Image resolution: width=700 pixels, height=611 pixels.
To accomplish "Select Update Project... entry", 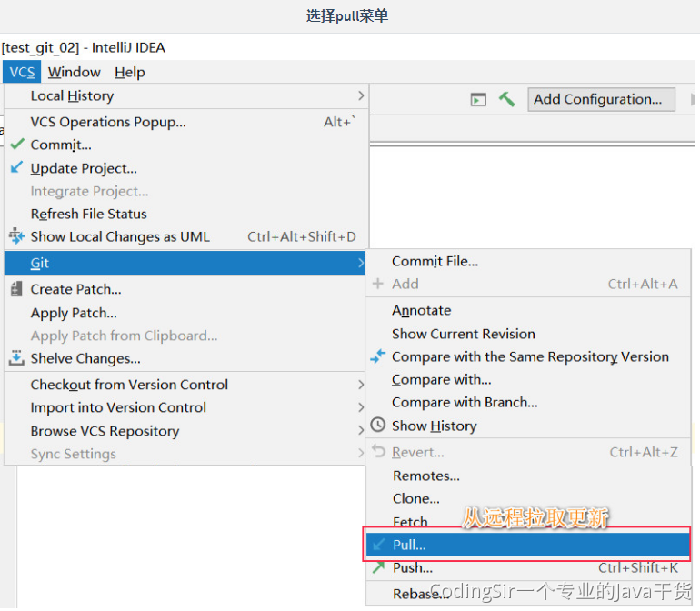I will point(186,168).
